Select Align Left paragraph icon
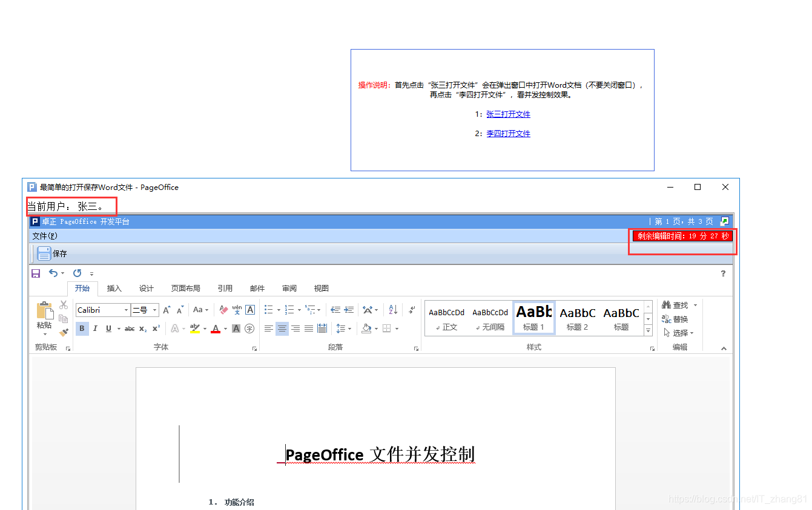The image size is (812, 510). (269, 329)
